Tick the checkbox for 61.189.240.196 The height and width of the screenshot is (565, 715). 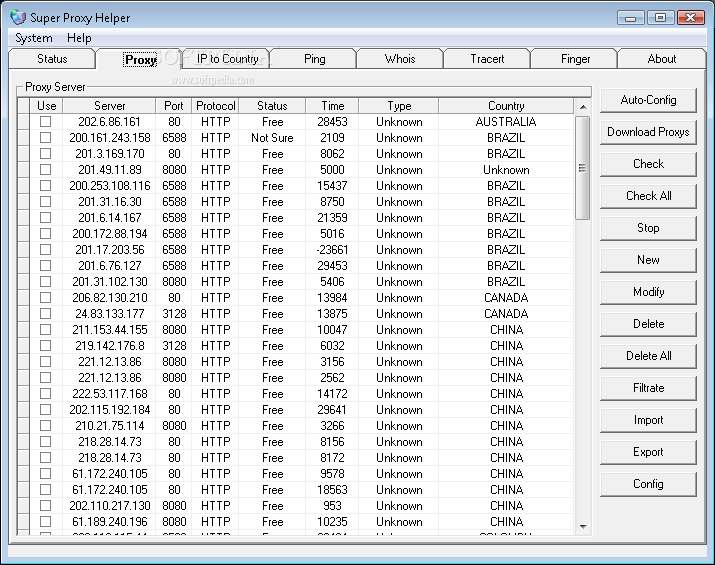45,521
